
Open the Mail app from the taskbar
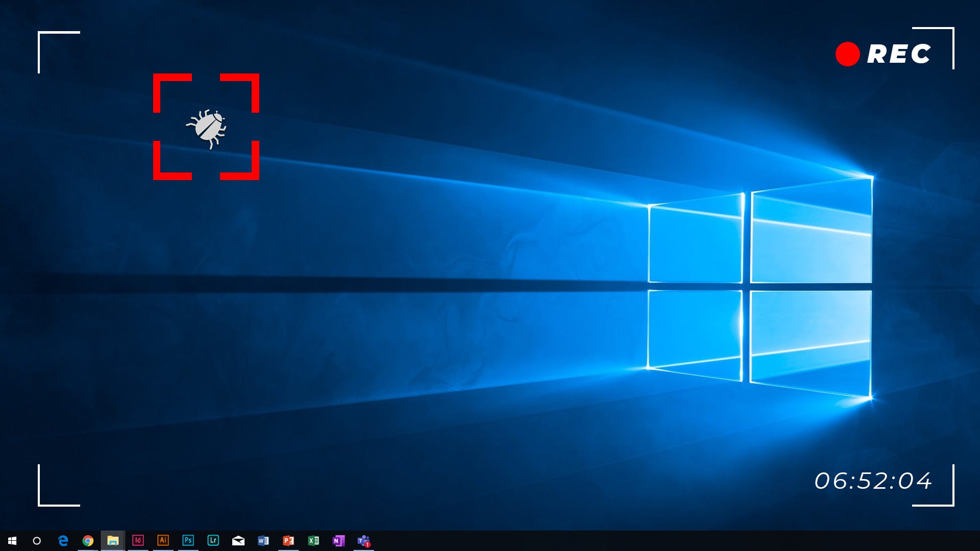coord(238,541)
